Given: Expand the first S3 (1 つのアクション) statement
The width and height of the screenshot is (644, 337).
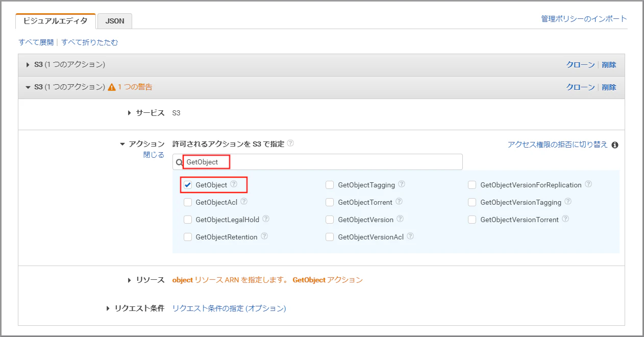Looking at the screenshot, I should [28, 65].
